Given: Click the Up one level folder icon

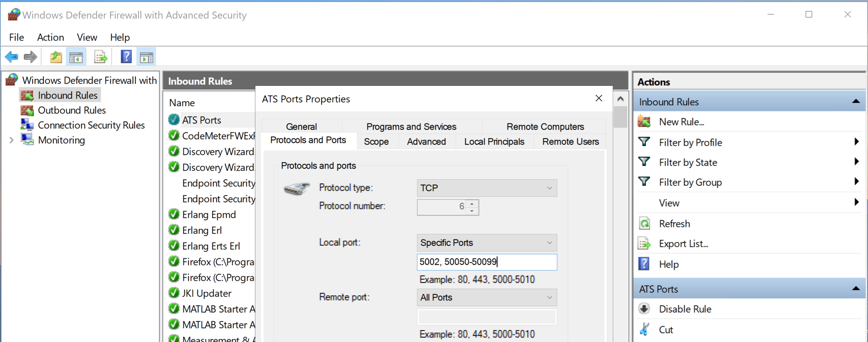Looking at the screenshot, I should point(56,57).
